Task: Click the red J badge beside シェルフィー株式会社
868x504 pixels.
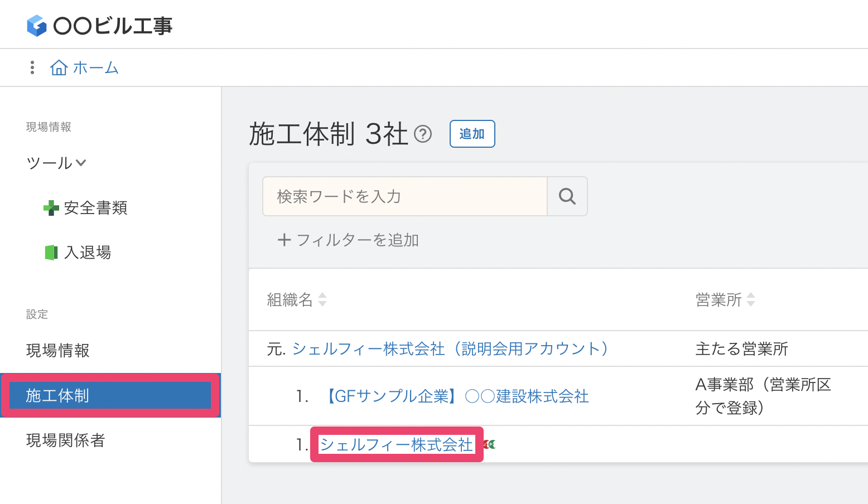Action: [x=486, y=444]
